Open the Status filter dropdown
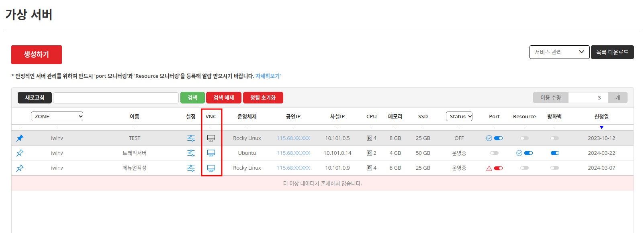 click(459, 116)
